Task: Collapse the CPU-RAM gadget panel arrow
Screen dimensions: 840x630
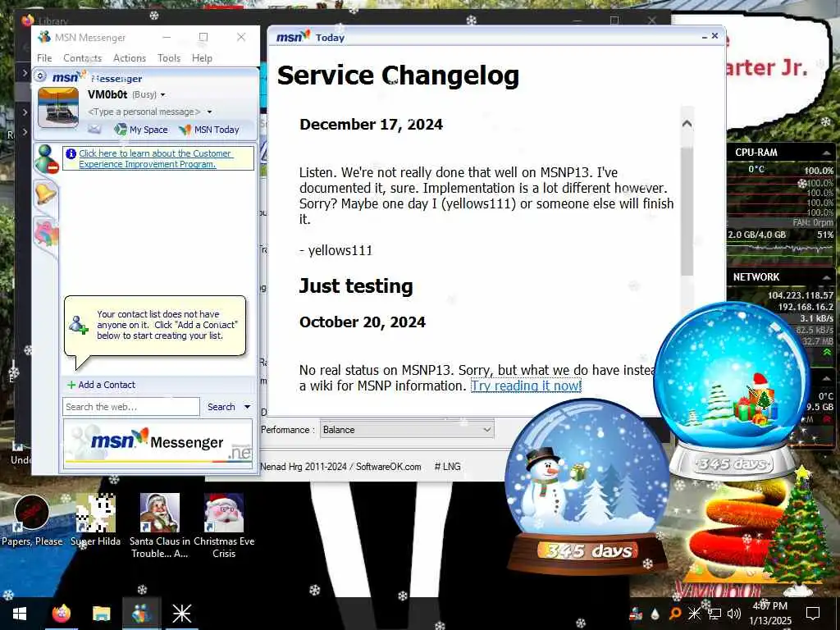Action: pos(826,153)
